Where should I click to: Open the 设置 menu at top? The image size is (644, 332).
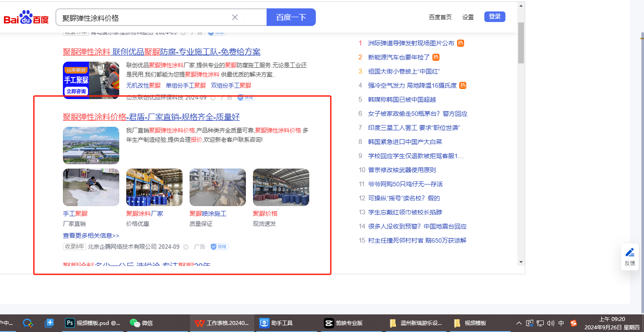(x=468, y=17)
